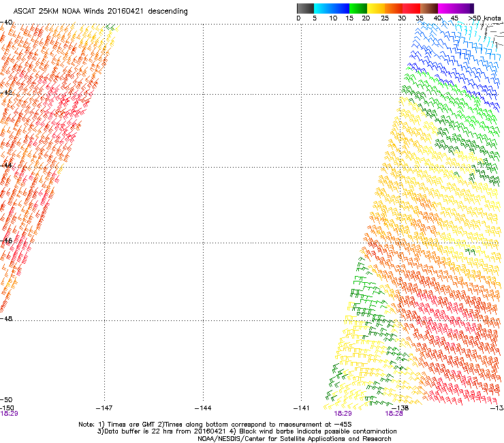Click the '-44' latitude axis label
The height and width of the screenshot is (443, 504).
point(6,166)
